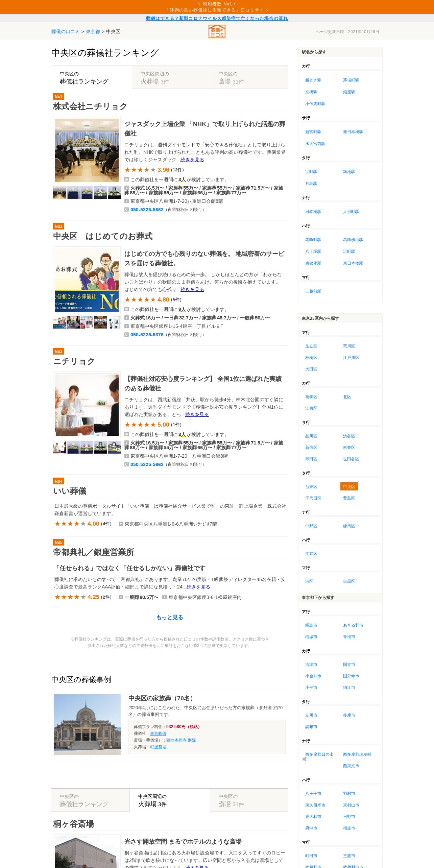The height and width of the screenshot is (868, 434).
Task: Open the 東京都 breadcrumb link
Action: [93, 31]
